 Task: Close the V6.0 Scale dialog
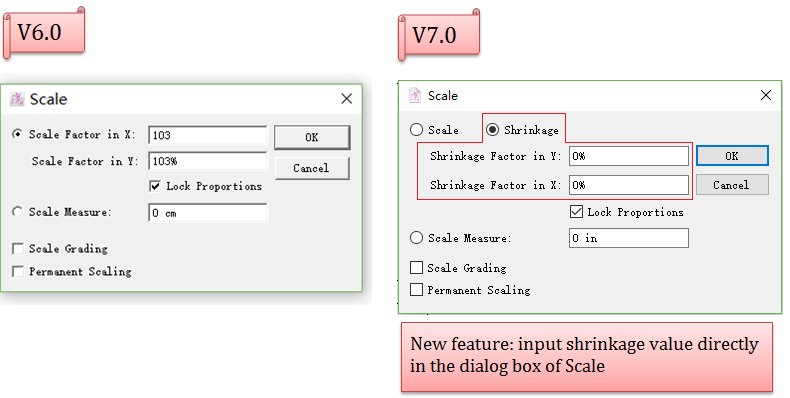pos(347,99)
